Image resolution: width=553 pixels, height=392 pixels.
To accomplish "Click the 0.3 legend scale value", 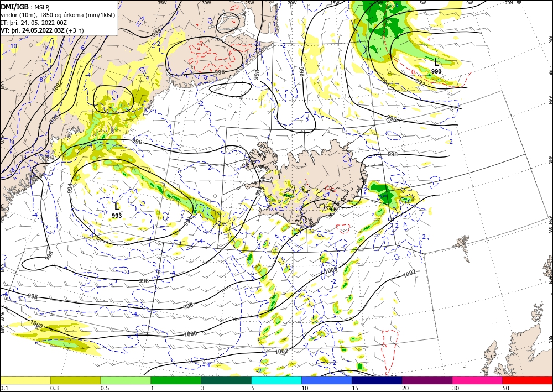I will (54, 388).
